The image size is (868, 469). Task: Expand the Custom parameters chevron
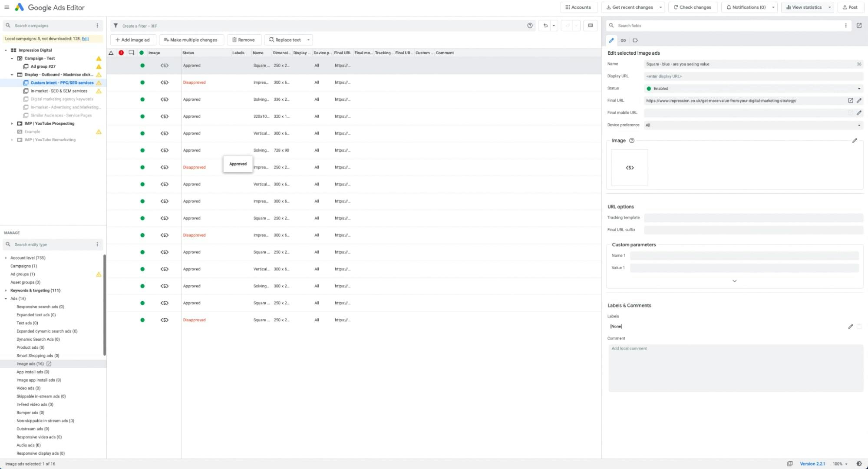734,281
